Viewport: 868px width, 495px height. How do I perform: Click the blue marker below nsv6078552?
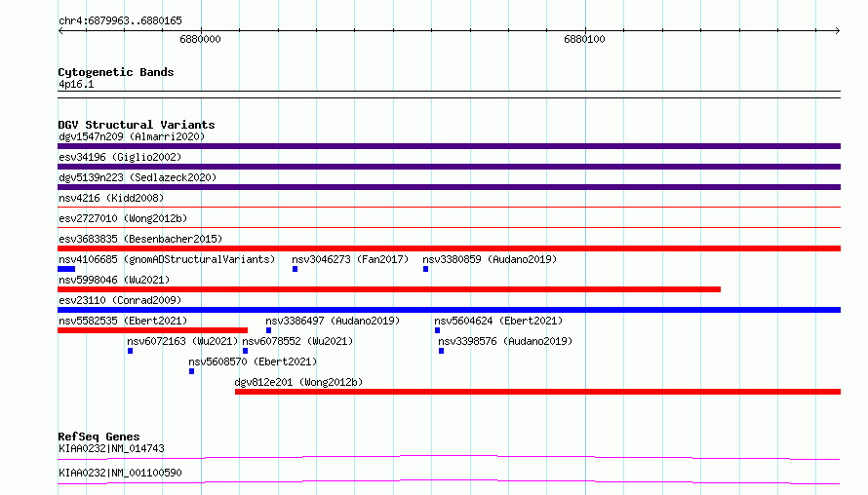coord(245,351)
